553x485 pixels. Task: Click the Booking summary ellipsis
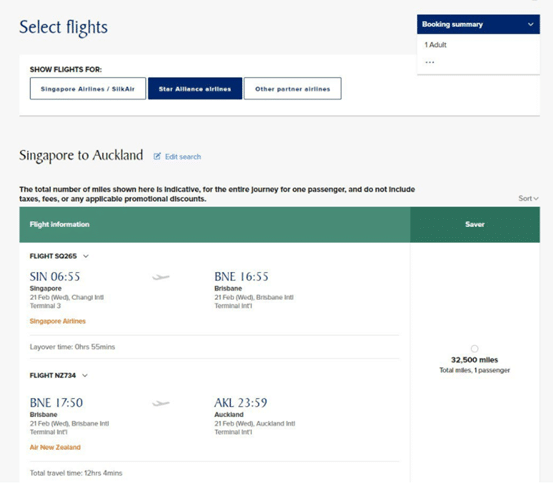click(430, 62)
